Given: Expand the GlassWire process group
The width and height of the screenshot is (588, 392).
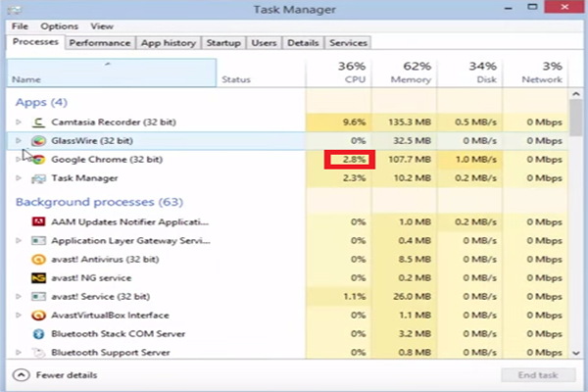Looking at the screenshot, I should click(18, 141).
